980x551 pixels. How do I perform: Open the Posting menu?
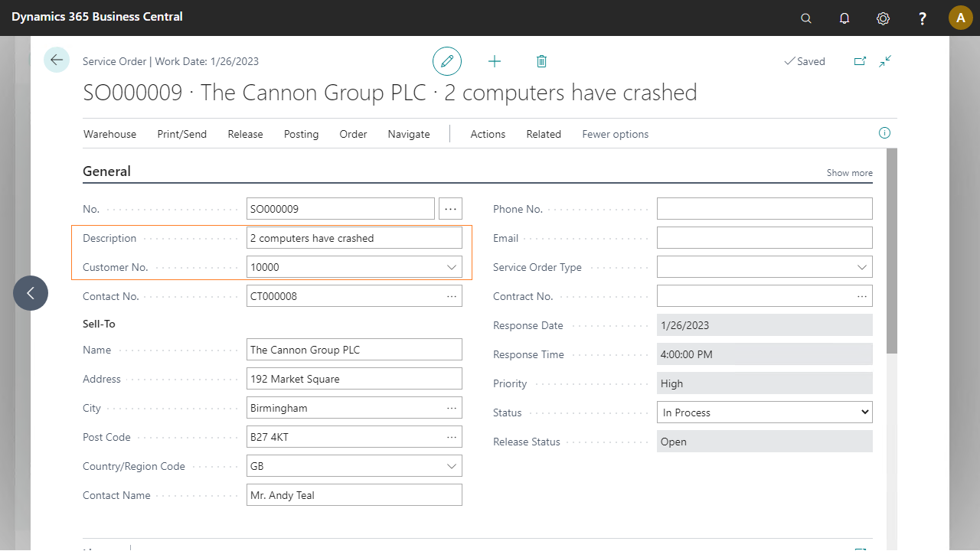tap(301, 134)
